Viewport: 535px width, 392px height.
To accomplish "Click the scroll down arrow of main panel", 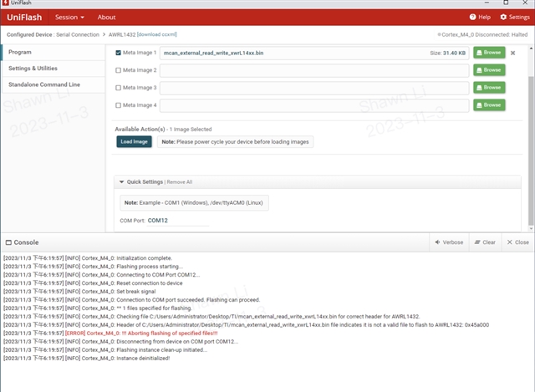I will pos(531,228).
